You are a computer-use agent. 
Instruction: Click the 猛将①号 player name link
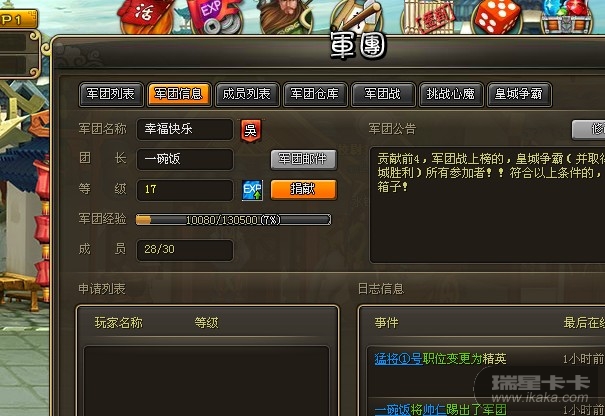[x=398, y=359]
